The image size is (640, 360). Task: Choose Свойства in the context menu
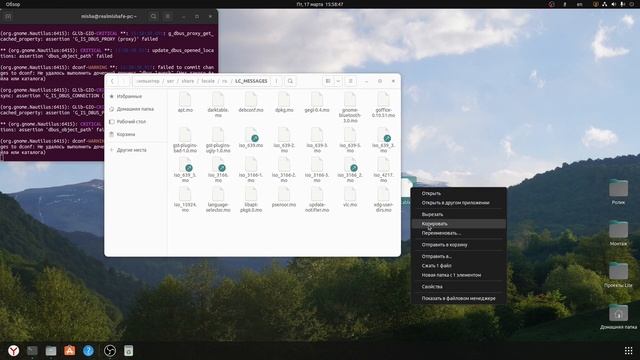458,287
